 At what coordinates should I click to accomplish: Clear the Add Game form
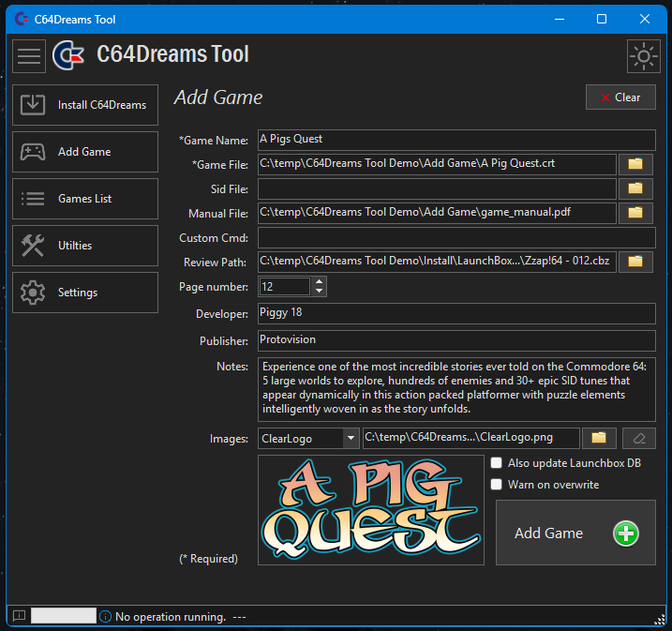pyautogui.click(x=620, y=98)
